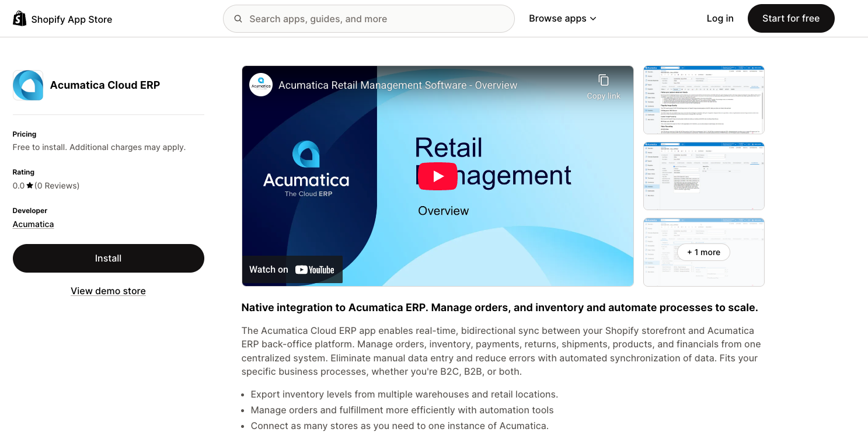868x446 pixels.
Task: Install the Acumatica Cloud ERP app
Action: coord(108,258)
